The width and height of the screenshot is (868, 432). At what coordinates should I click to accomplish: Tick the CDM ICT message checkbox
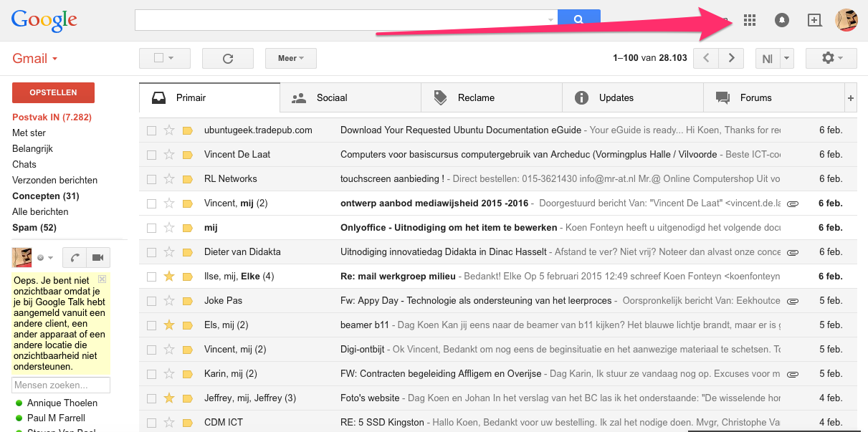[x=151, y=423]
